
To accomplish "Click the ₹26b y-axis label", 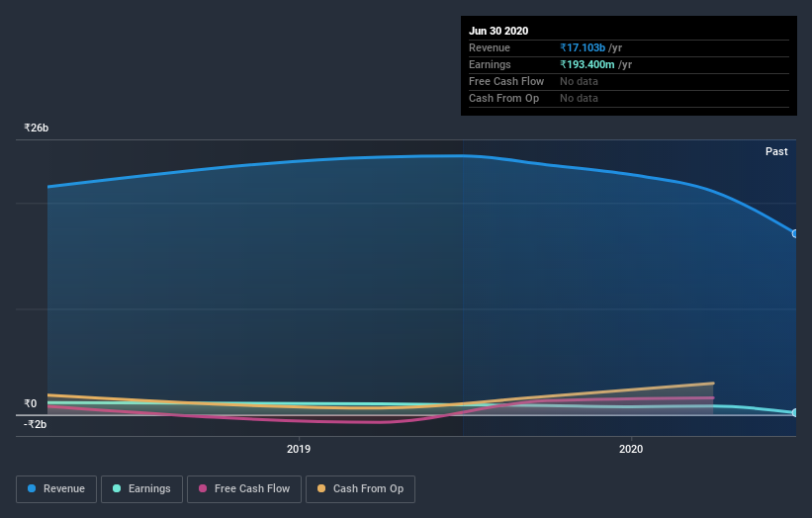I will (37, 128).
